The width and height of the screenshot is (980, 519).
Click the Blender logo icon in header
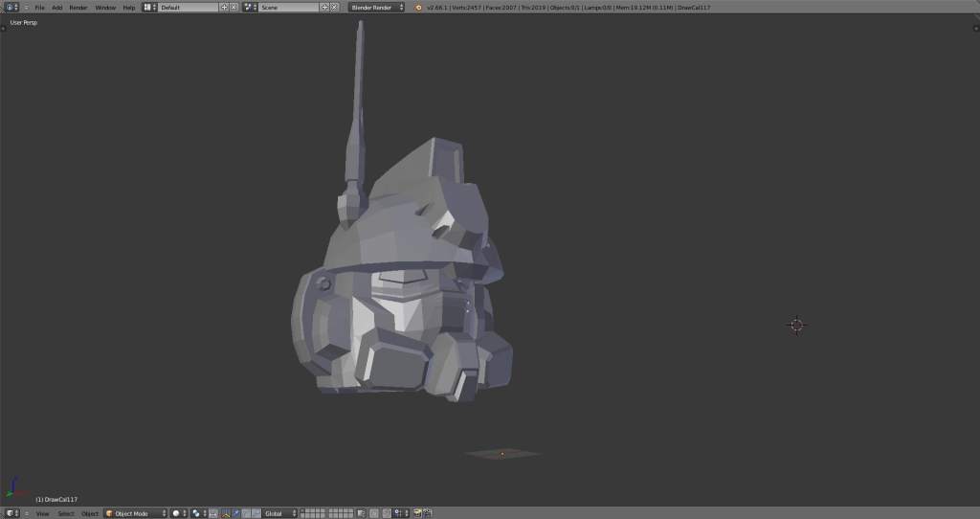(418, 7)
